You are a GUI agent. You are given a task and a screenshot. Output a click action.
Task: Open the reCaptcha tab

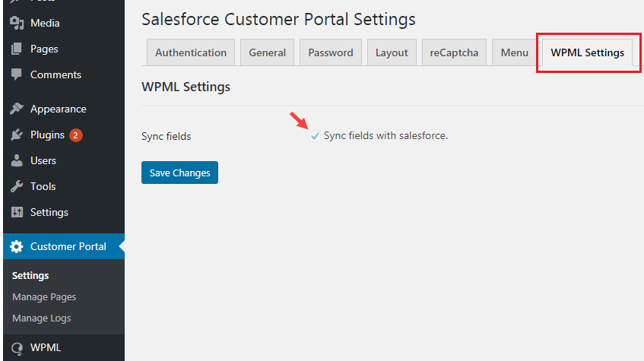tap(454, 52)
